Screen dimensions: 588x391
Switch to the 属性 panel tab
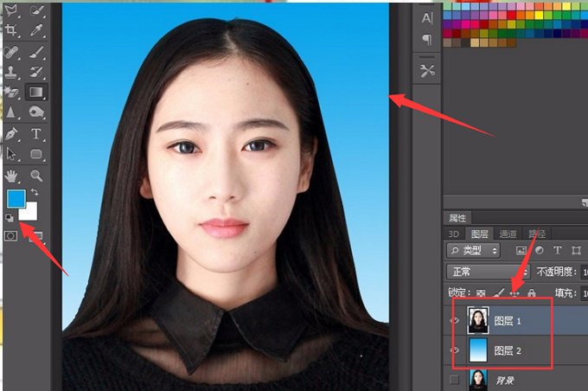(457, 218)
